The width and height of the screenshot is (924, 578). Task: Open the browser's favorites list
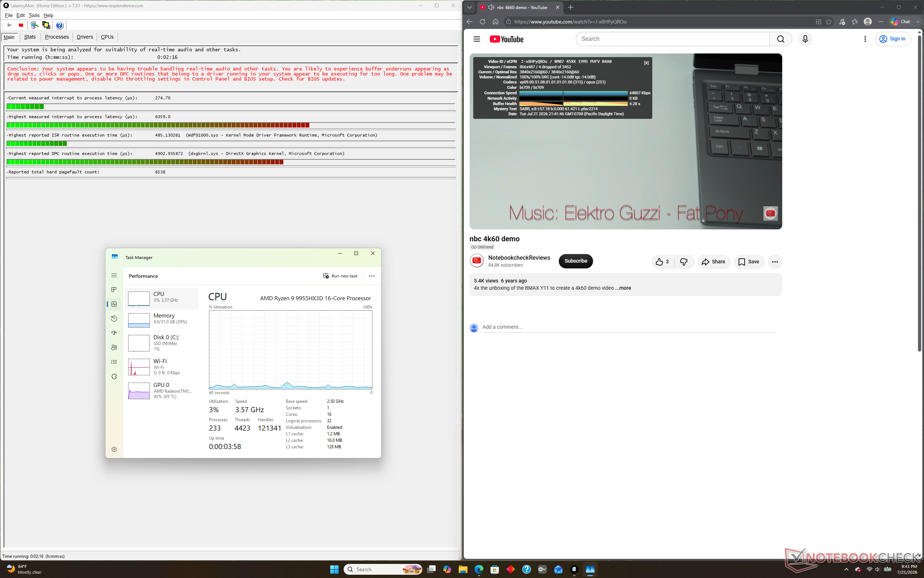click(x=854, y=22)
